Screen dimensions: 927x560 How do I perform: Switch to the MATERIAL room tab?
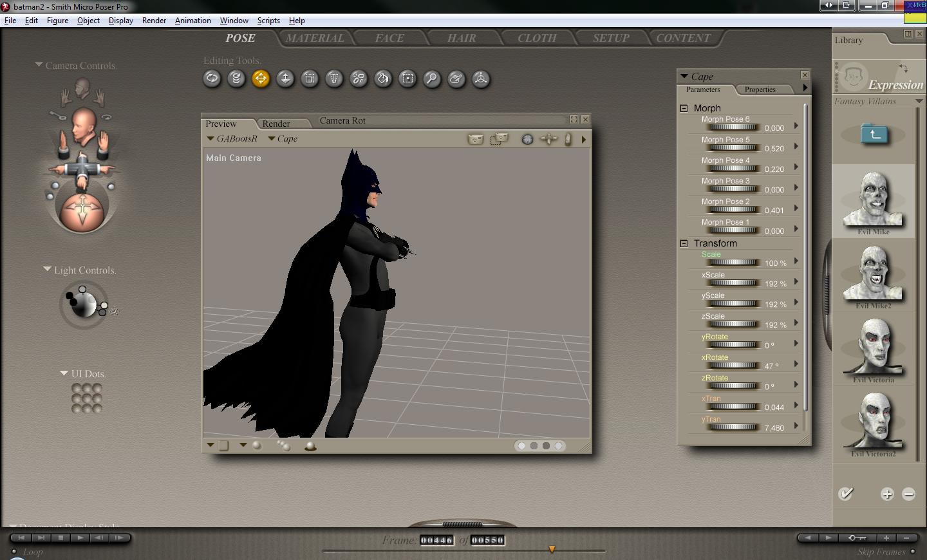[315, 38]
